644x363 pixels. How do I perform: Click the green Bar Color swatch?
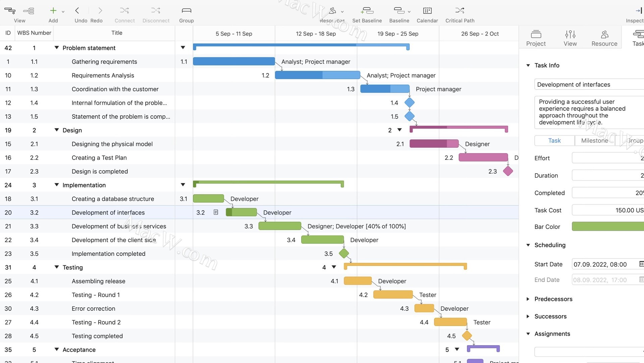607,226
